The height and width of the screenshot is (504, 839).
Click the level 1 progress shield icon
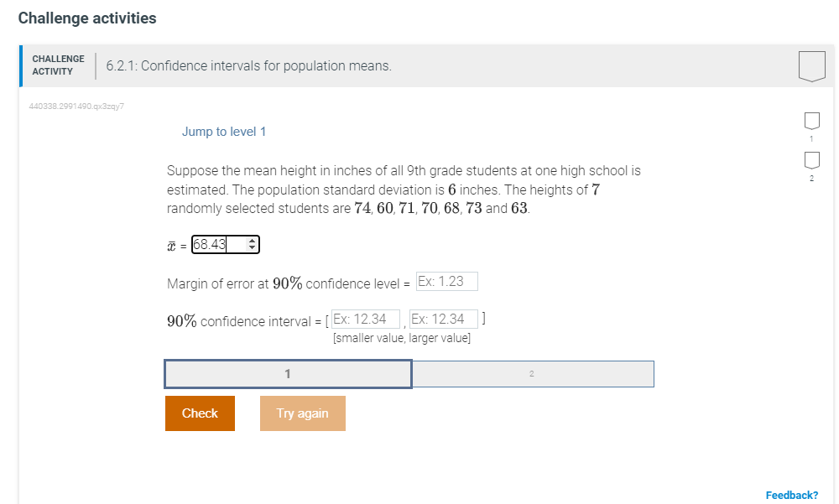click(x=810, y=121)
